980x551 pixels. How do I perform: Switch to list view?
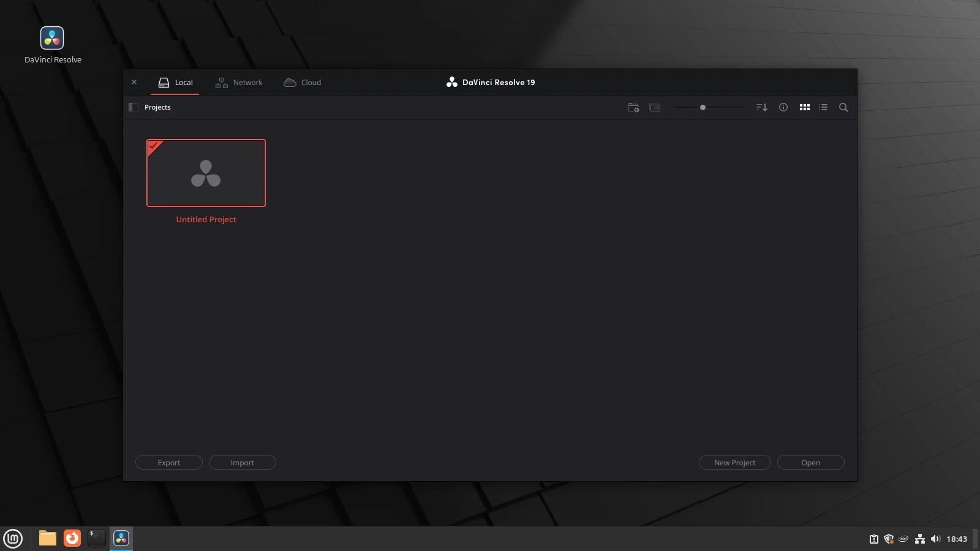coord(823,107)
